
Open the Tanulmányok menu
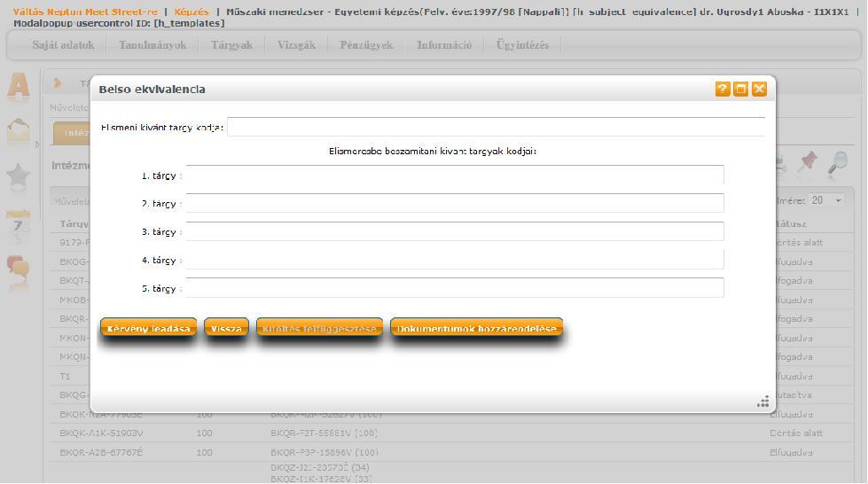[152, 45]
